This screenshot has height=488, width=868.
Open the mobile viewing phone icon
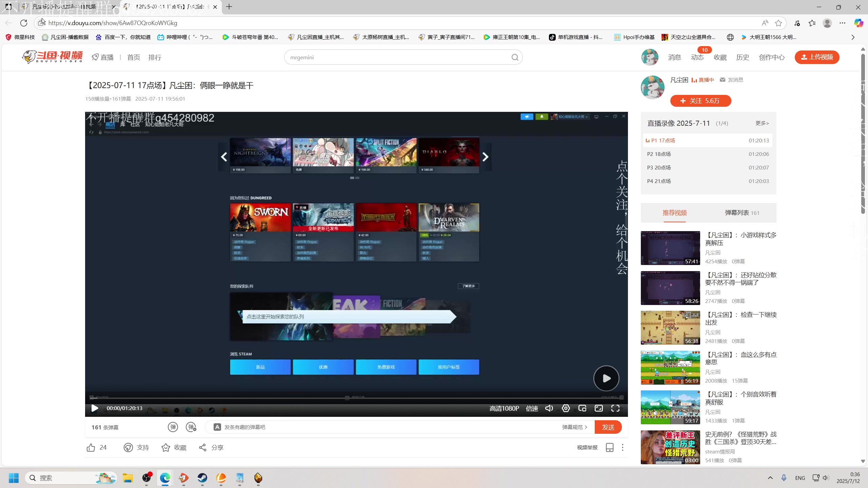(610, 447)
